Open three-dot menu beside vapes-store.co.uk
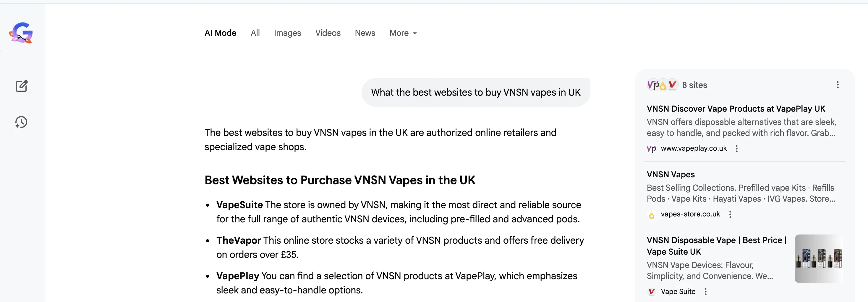The height and width of the screenshot is (302, 868). (730, 214)
